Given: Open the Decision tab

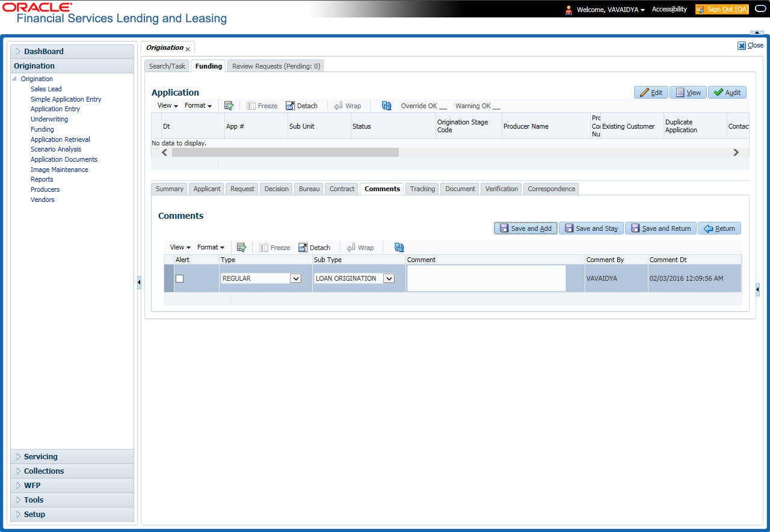Looking at the screenshot, I should pos(277,189).
